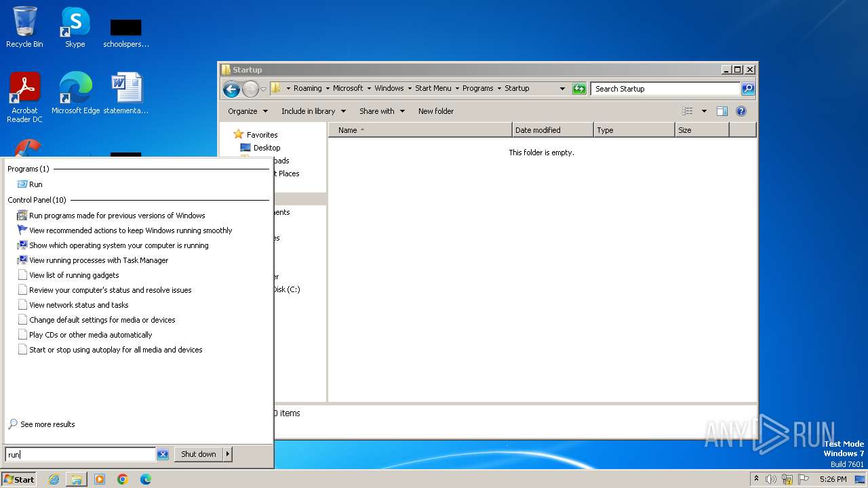868x488 pixels.
Task: Open the change view icon in Explorer
Action: tap(688, 111)
